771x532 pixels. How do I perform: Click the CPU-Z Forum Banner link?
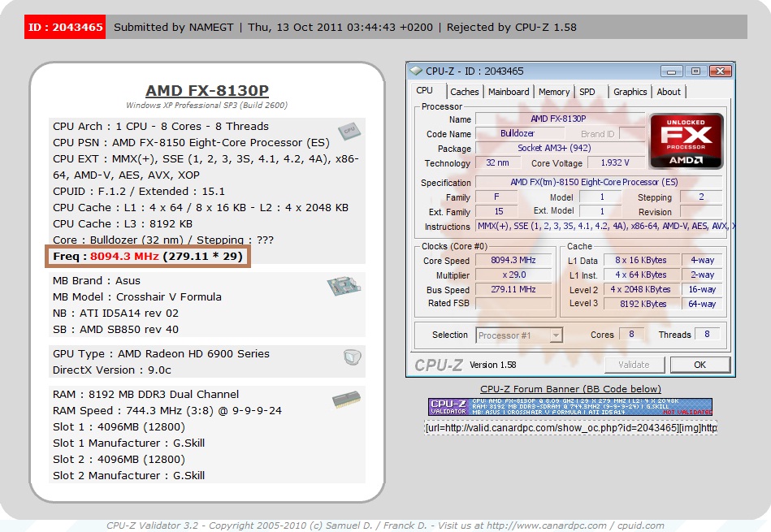[570, 389]
